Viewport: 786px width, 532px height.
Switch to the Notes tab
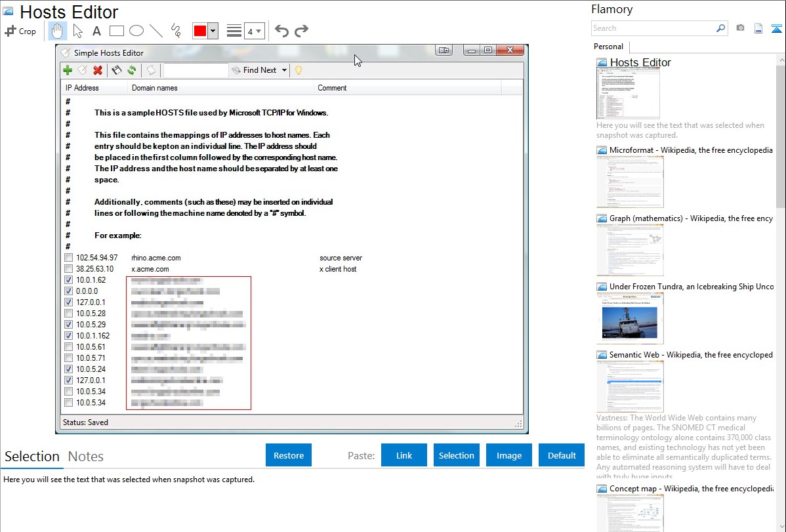[86, 457]
